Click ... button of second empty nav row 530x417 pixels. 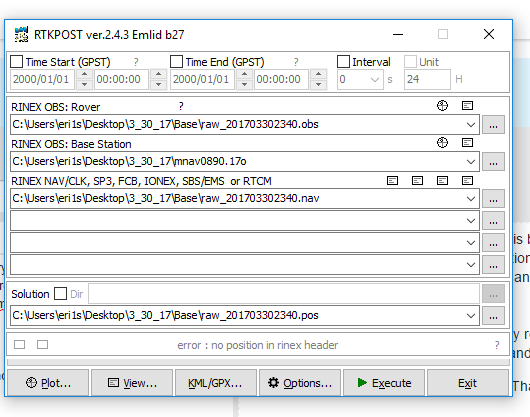[x=493, y=221]
